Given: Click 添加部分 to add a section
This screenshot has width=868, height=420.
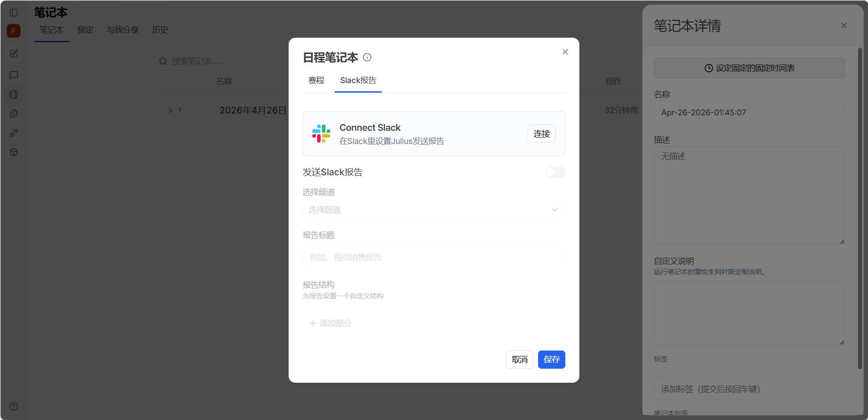Looking at the screenshot, I should [330, 323].
